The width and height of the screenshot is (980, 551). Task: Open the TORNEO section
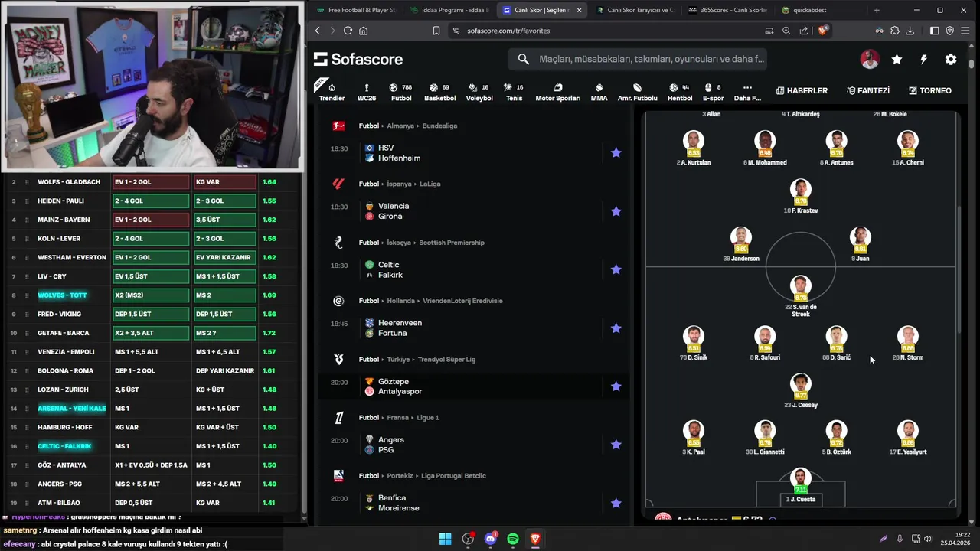click(929, 90)
